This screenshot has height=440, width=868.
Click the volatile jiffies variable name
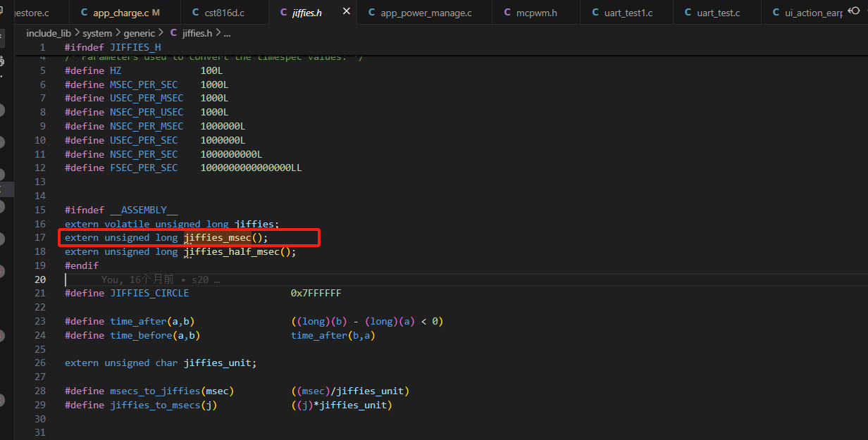[x=254, y=224]
